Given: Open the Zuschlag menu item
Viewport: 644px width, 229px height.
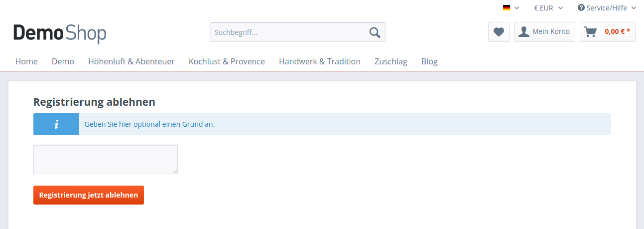Looking at the screenshot, I should click(391, 61).
